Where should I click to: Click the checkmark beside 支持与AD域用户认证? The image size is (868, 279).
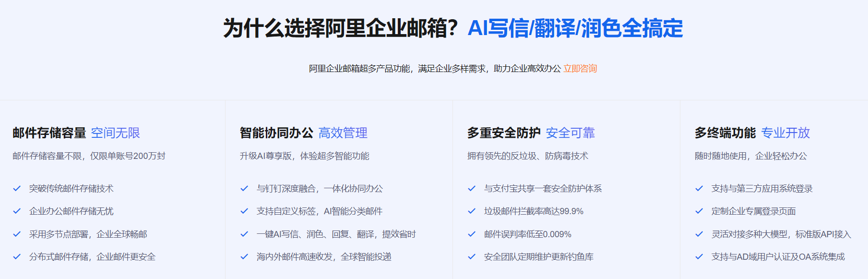click(x=699, y=256)
